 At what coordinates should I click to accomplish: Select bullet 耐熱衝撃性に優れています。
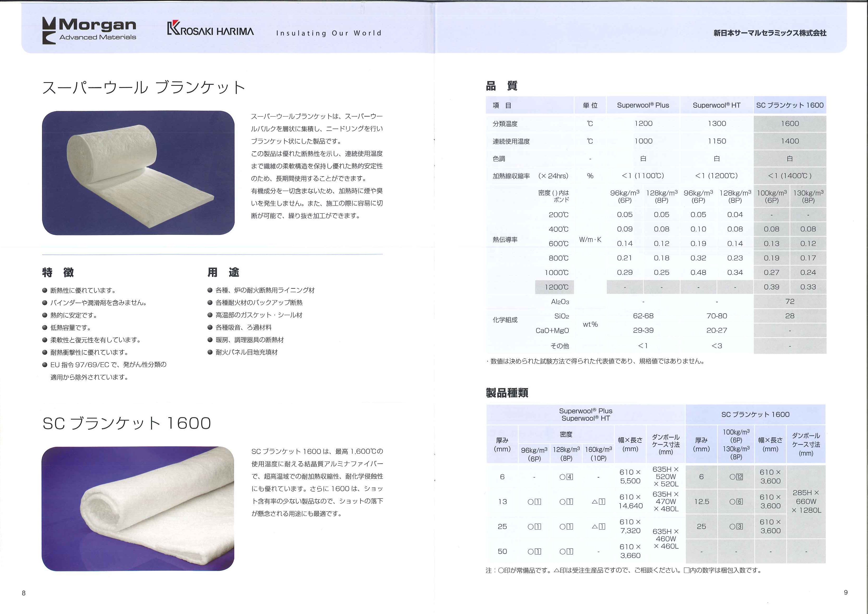pos(86,353)
